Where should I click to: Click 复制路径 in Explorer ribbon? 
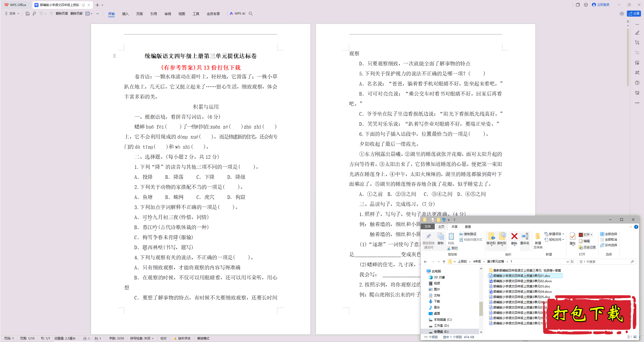coord(468,234)
